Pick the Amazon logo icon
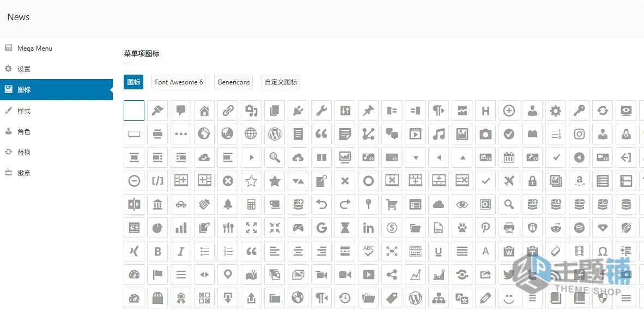Viewport: 644px width, 310px height. click(579, 181)
